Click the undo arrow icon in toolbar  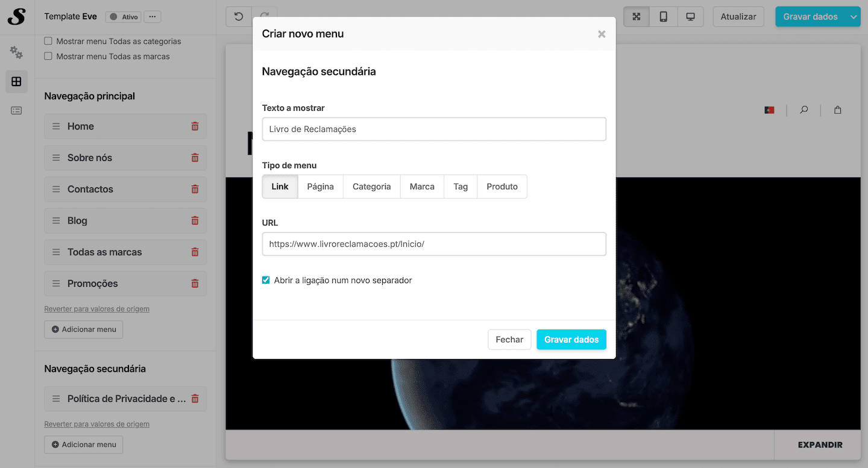[239, 17]
